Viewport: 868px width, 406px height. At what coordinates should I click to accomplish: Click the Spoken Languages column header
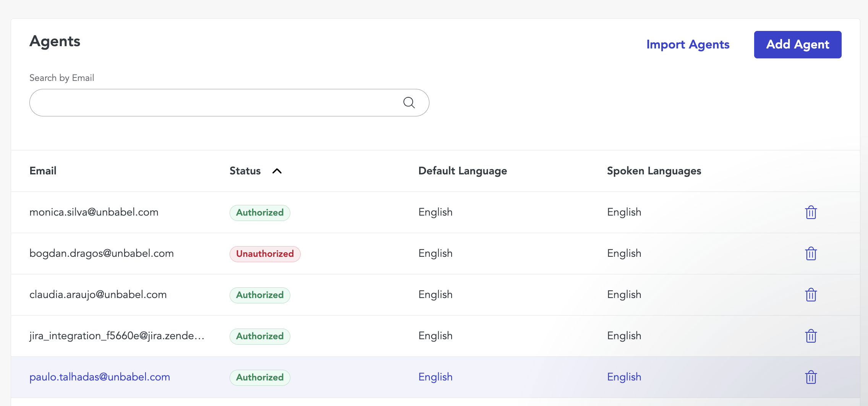(654, 171)
